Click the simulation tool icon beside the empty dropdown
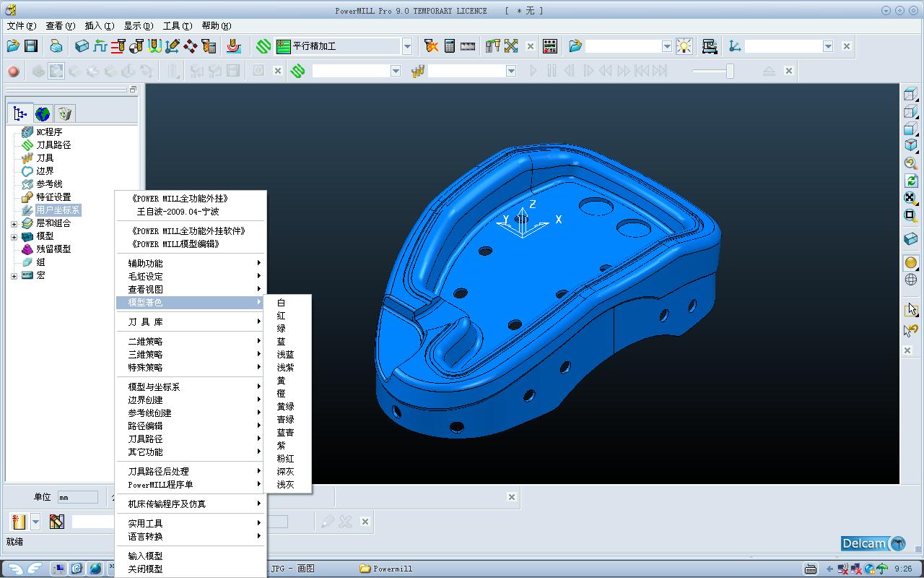The image size is (924, 578). coord(417,71)
